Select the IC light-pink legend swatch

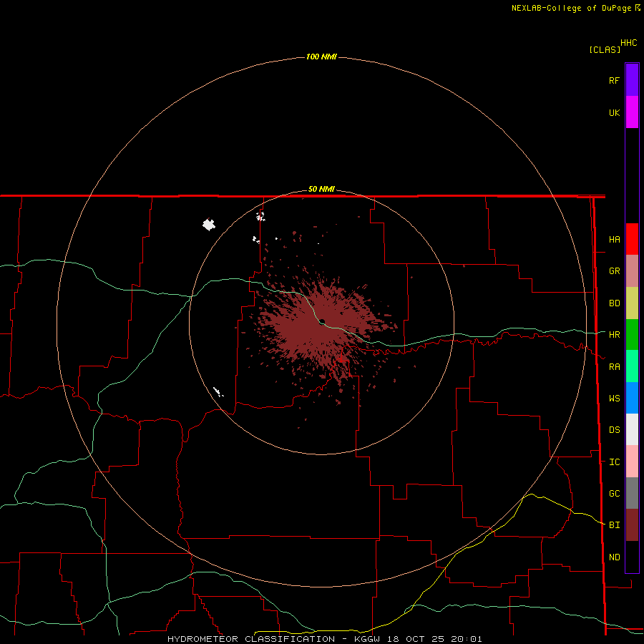[632, 462]
